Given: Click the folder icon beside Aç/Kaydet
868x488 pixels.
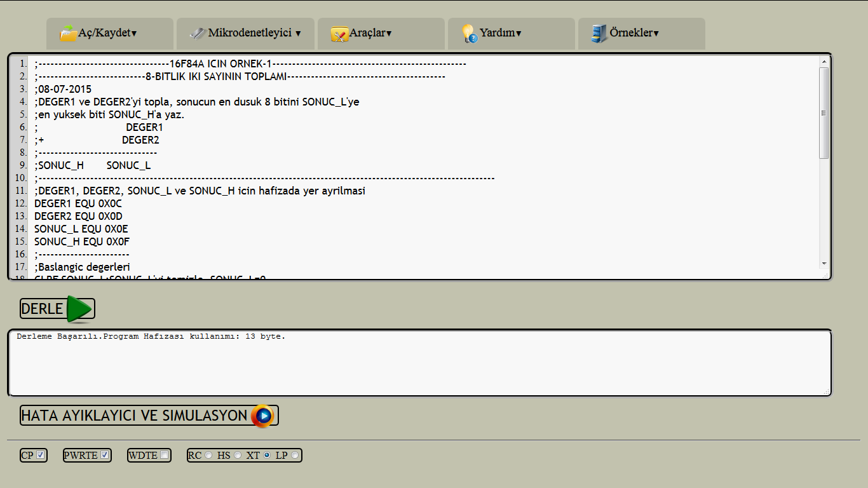Looking at the screenshot, I should 68,33.
